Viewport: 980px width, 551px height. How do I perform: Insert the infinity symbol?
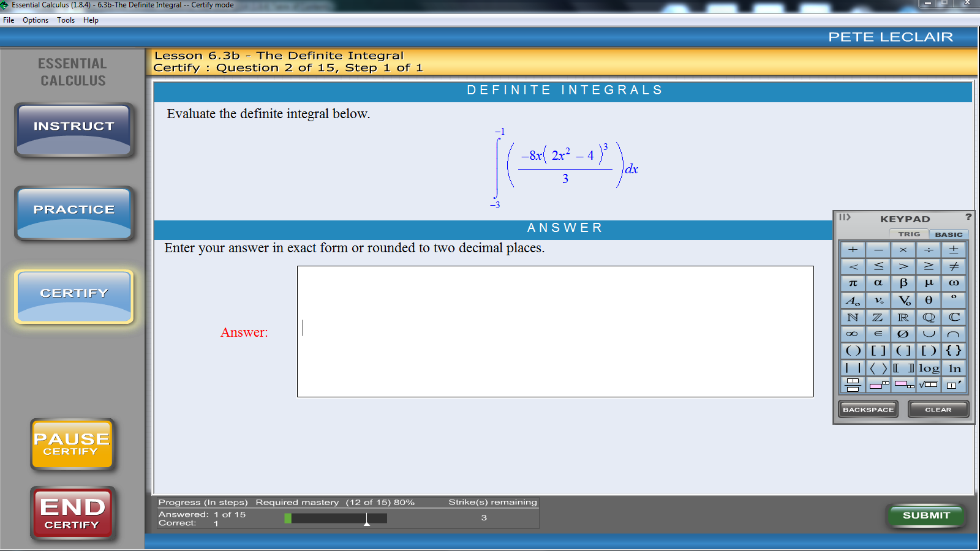853,334
